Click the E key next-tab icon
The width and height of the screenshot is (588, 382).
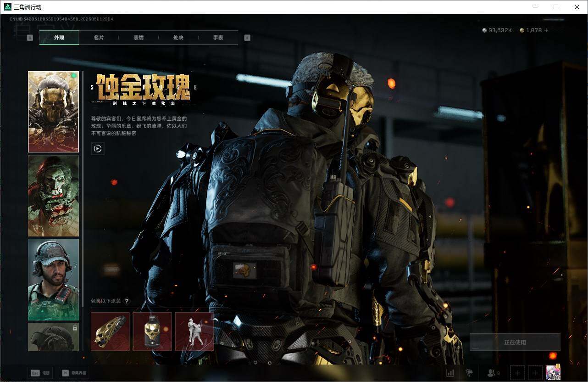[x=247, y=38]
